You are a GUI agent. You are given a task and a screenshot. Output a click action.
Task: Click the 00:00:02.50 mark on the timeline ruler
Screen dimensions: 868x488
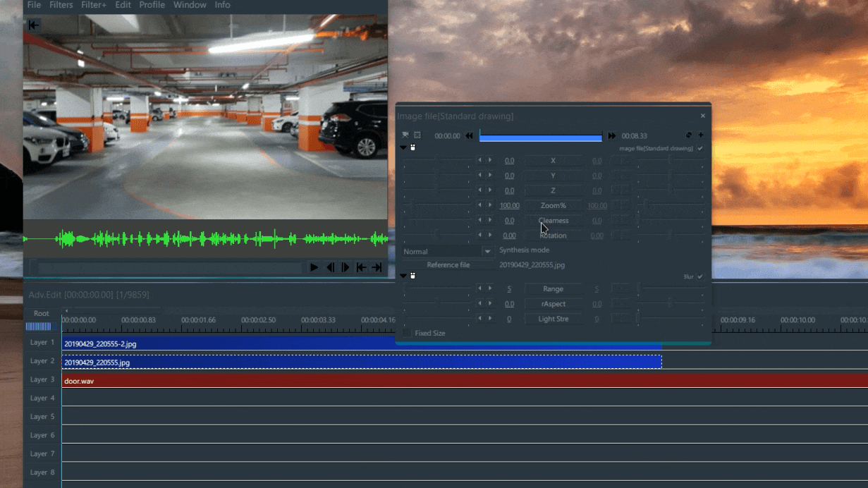tap(258, 320)
